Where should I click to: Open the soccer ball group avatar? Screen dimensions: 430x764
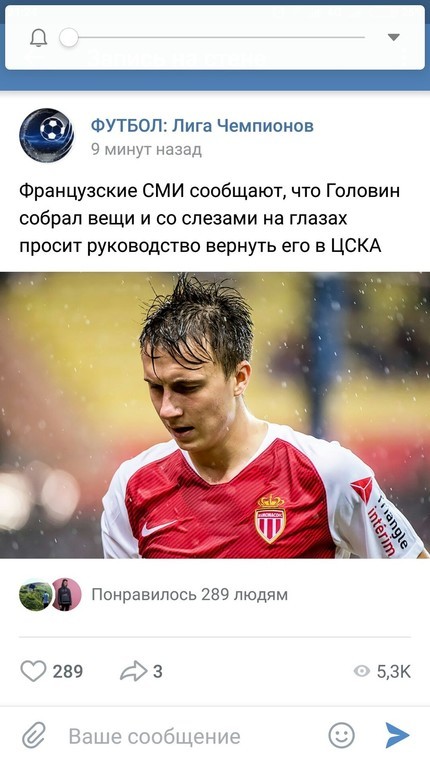point(47,135)
